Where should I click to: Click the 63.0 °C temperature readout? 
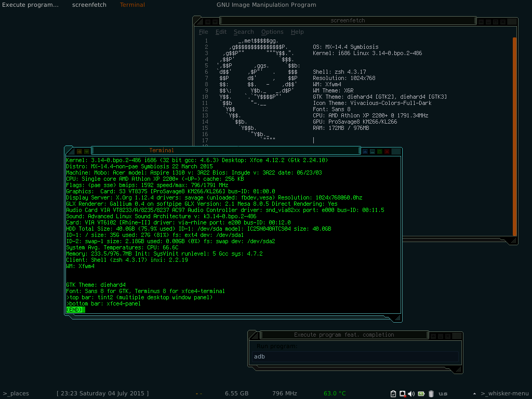(335, 394)
